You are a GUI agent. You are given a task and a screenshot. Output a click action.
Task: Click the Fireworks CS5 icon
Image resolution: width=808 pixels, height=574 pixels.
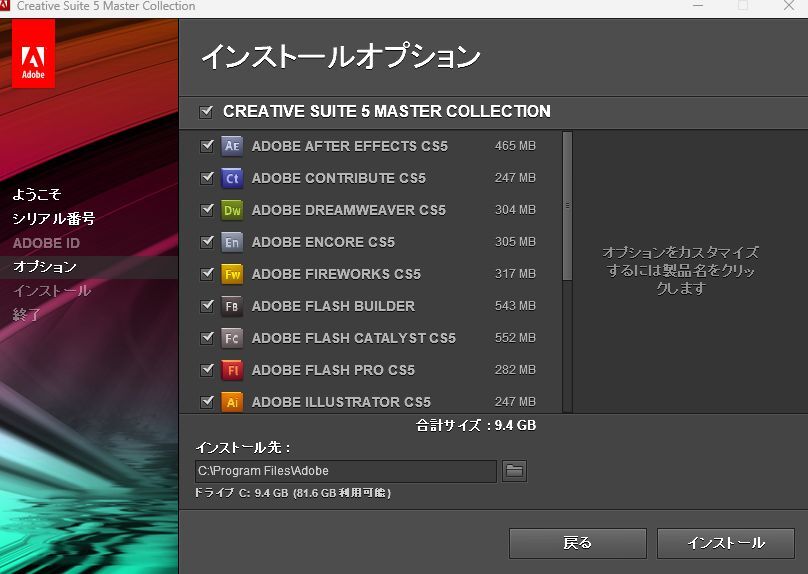(x=232, y=274)
